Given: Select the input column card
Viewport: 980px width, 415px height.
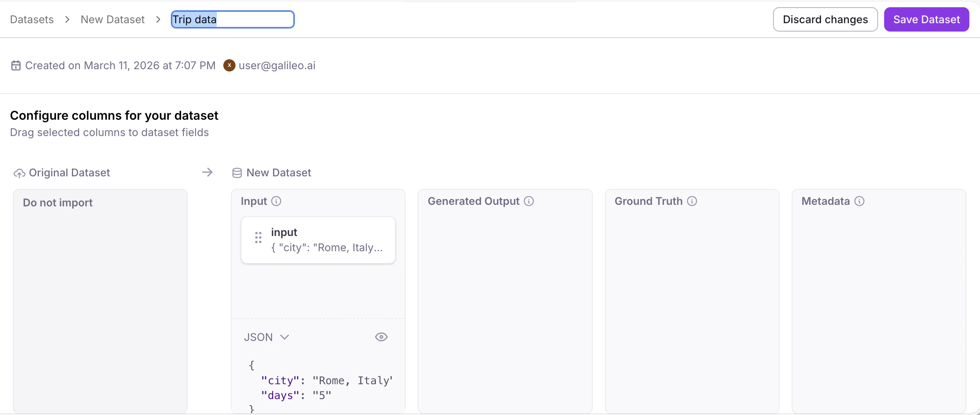Looking at the screenshot, I should 318,240.
